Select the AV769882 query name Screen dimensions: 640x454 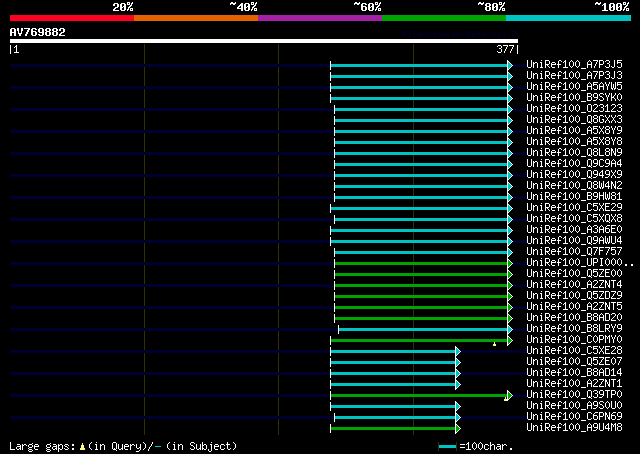(38, 32)
